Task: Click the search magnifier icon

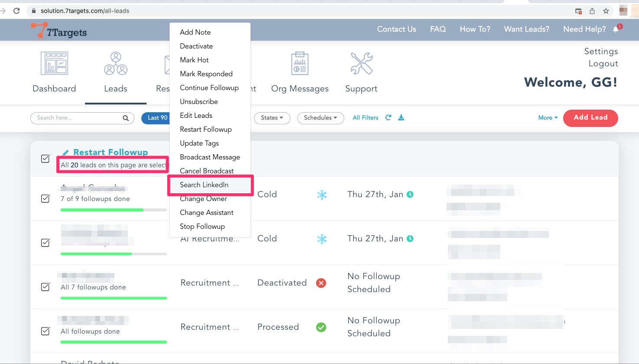Action: [x=126, y=118]
